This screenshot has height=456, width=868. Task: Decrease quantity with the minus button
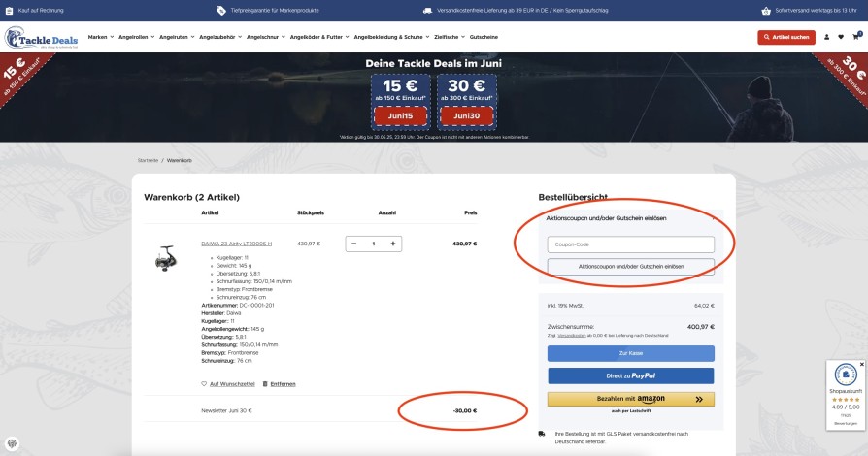(353, 244)
